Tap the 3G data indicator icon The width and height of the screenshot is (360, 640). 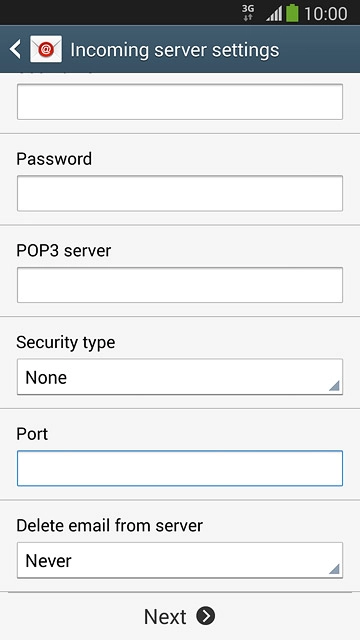pyautogui.click(x=248, y=13)
